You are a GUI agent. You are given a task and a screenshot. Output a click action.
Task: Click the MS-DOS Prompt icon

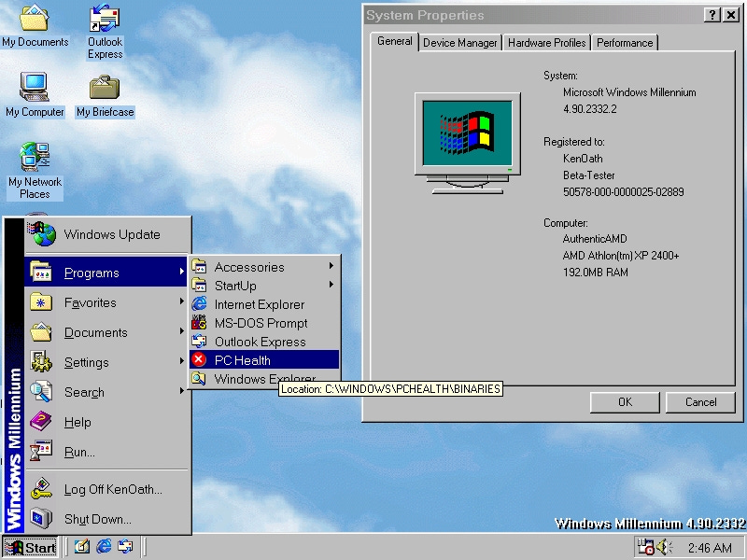coord(199,322)
